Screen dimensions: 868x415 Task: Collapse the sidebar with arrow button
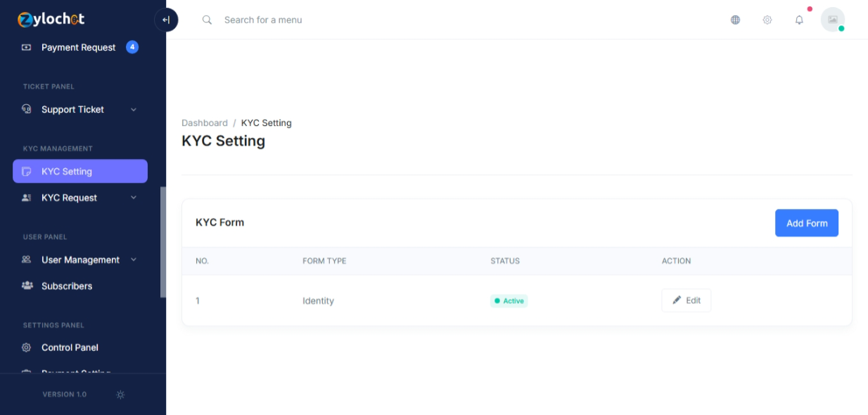coord(166,20)
